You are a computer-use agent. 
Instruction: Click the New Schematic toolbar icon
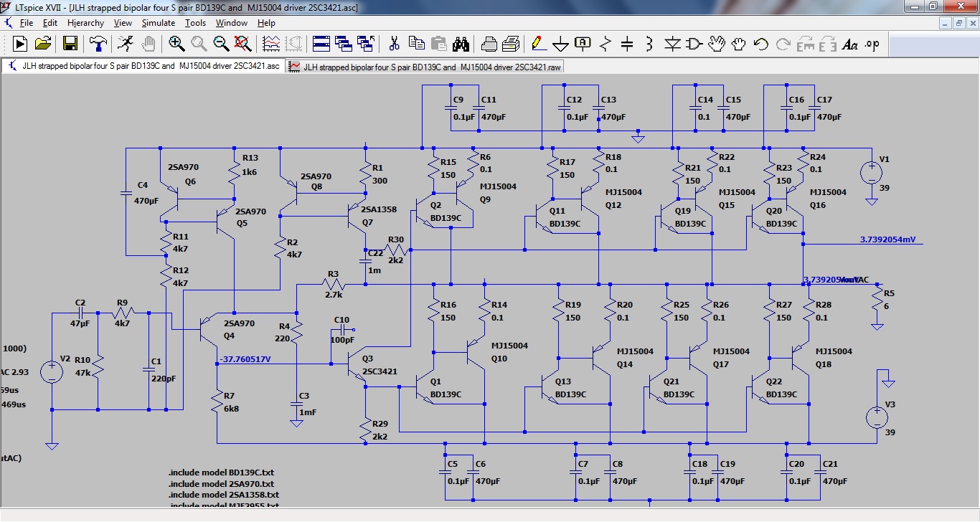pos(20,44)
